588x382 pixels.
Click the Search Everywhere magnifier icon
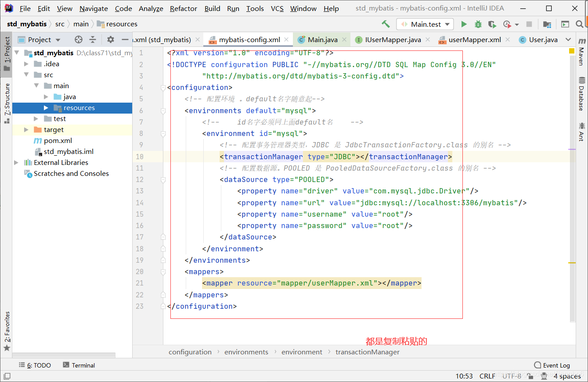pos(580,24)
